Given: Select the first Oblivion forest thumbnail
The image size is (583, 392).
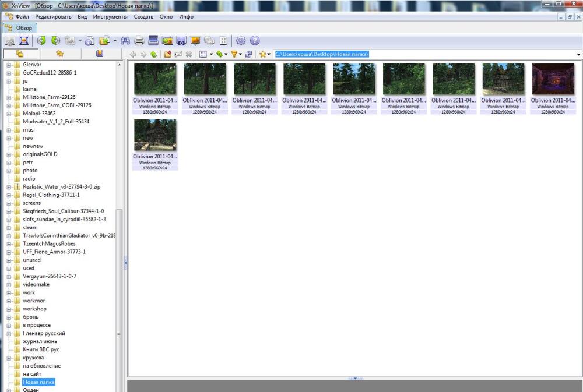Looking at the screenshot, I should click(x=155, y=79).
